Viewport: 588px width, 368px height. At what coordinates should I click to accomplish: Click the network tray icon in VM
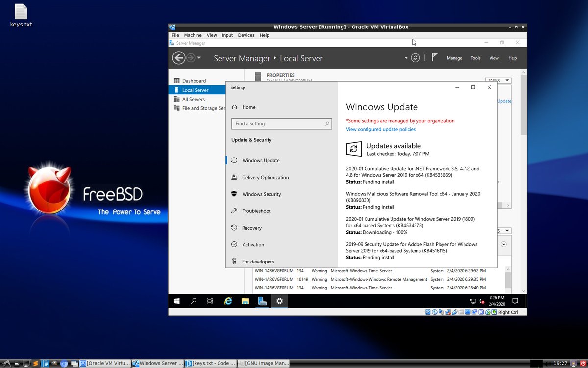point(473,301)
